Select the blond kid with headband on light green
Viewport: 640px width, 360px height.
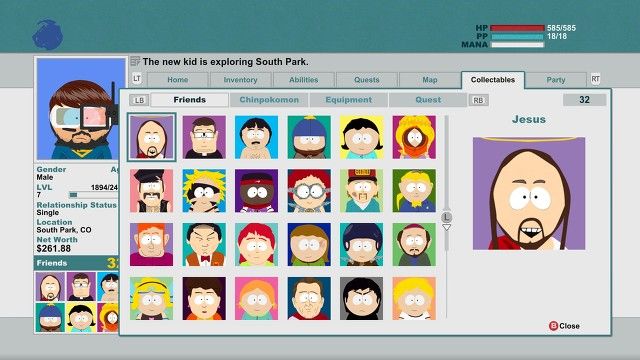point(151,298)
